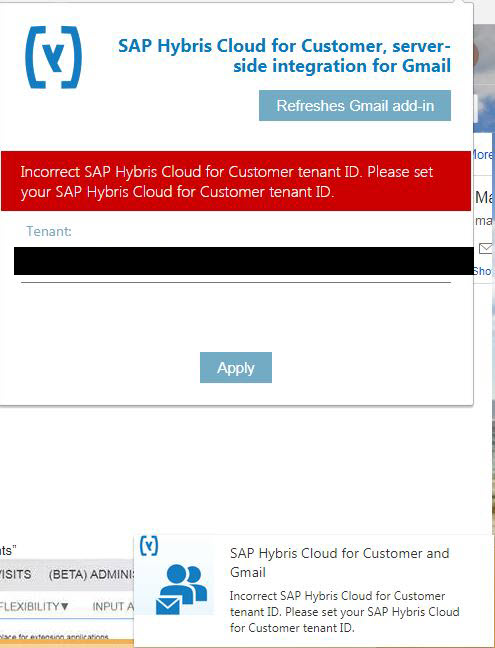Click the popup title server-side integration for Gmail

tap(284, 56)
